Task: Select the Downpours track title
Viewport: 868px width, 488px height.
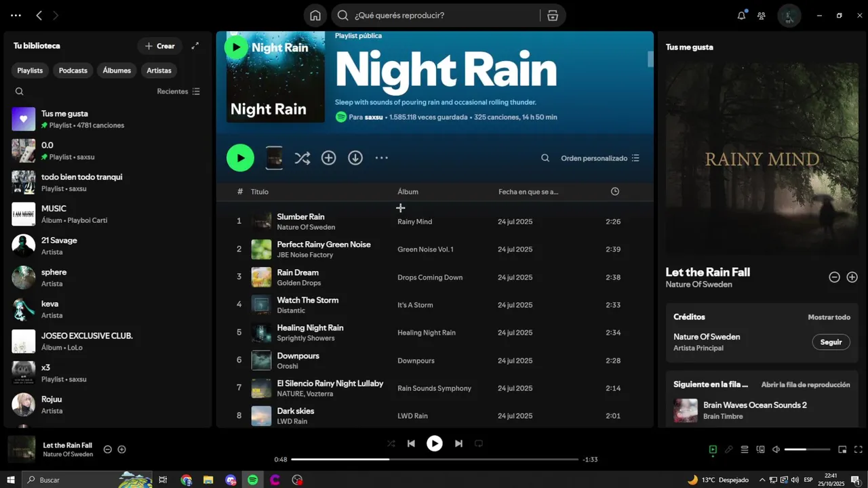Action: [x=298, y=356]
